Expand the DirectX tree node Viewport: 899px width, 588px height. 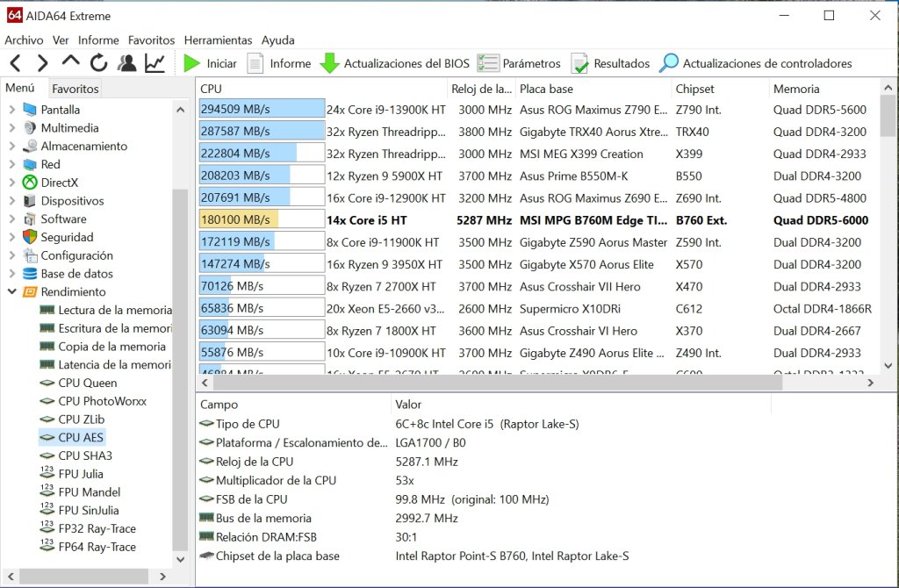click(x=12, y=183)
